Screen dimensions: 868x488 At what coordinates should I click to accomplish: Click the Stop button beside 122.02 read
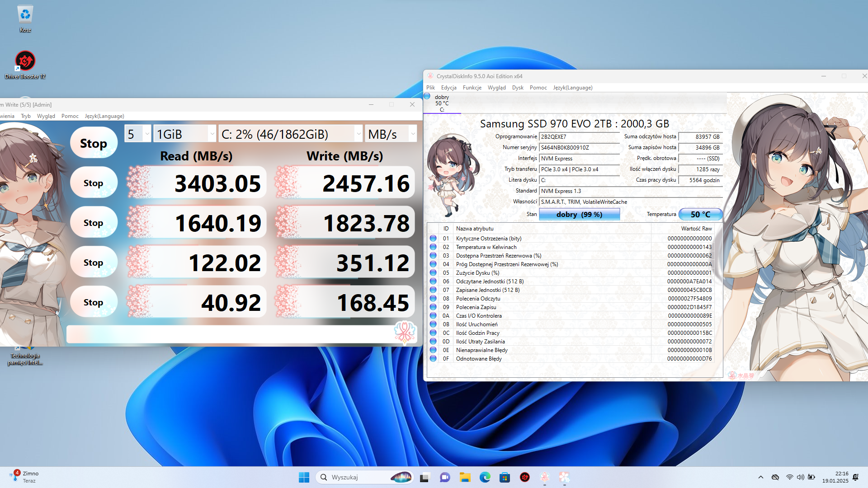click(x=94, y=262)
